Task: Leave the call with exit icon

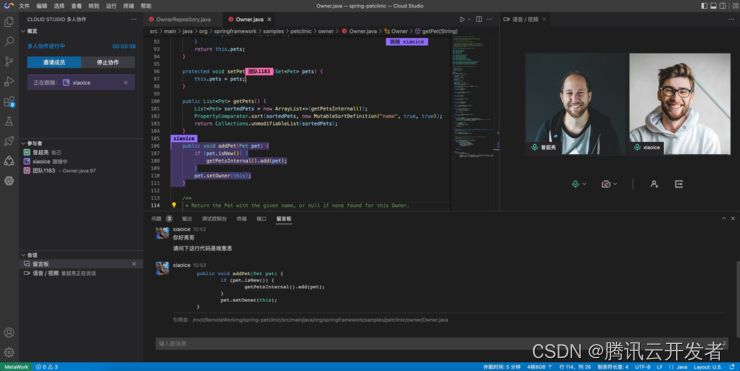Action: (679, 184)
